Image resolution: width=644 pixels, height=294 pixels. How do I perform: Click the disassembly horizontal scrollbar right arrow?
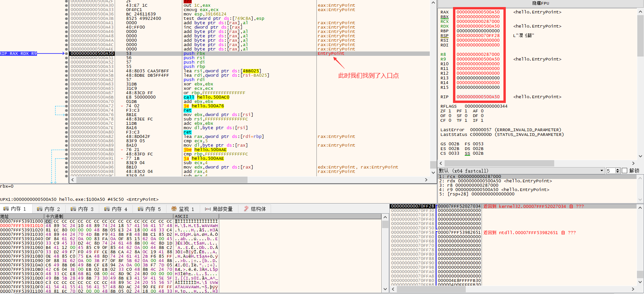(426, 180)
